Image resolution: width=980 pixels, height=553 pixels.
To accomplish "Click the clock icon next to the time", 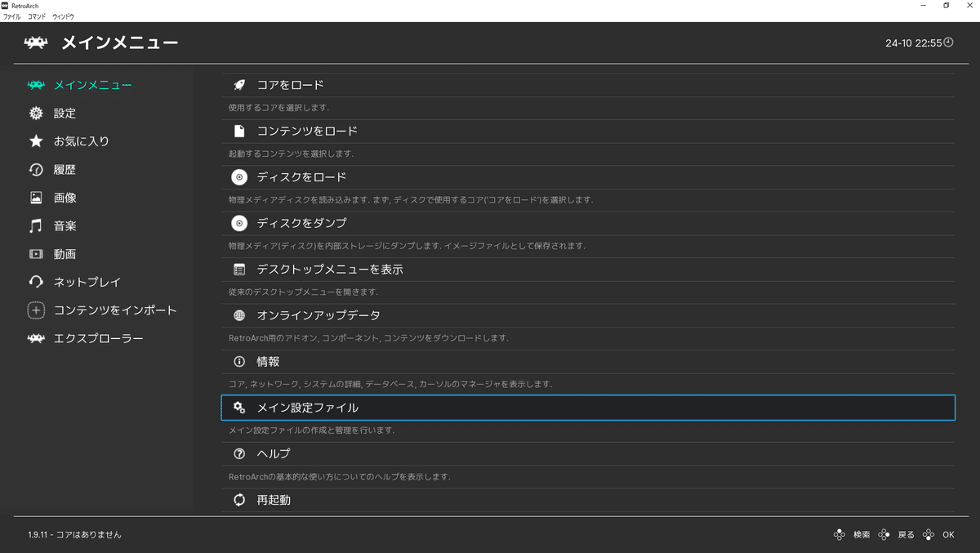I will tap(948, 42).
